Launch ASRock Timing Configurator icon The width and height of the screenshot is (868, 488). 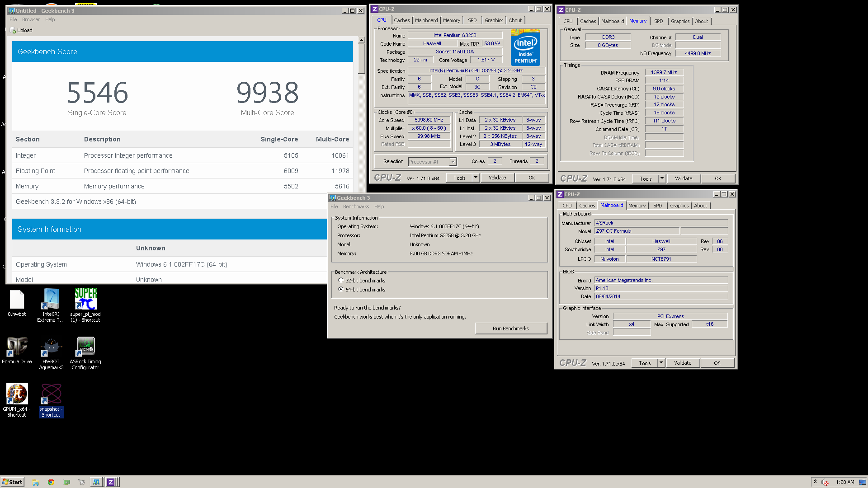pos(85,353)
